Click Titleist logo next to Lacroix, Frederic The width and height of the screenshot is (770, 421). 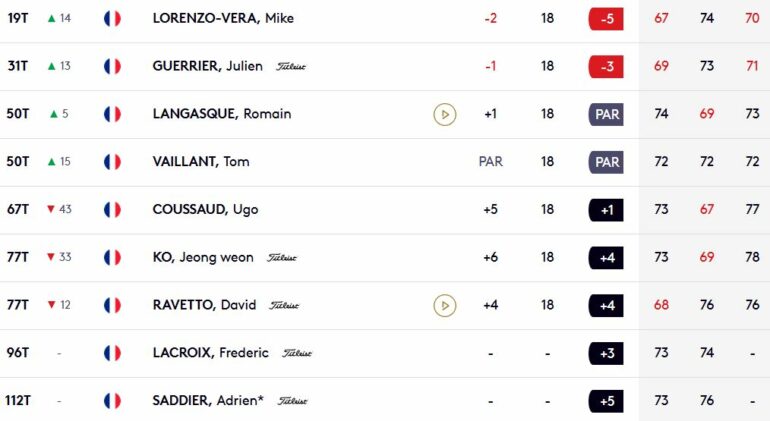pos(297,353)
